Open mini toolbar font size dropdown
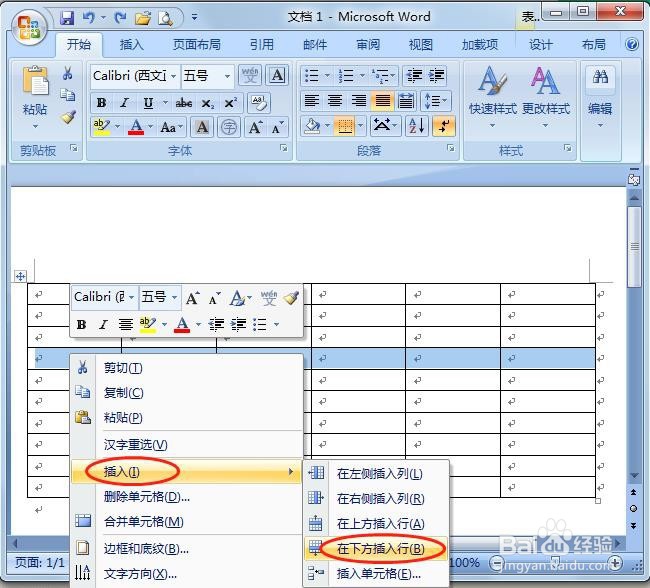 (175, 297)
